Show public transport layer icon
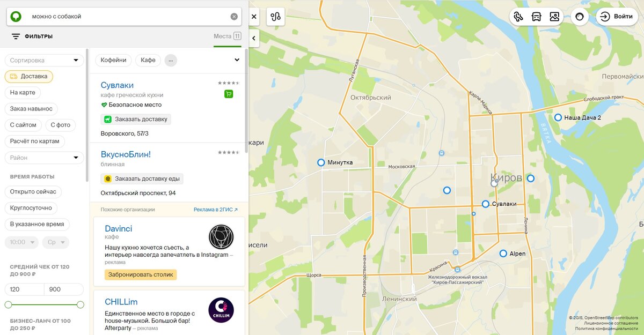644x335 pixels. (536, 17)
